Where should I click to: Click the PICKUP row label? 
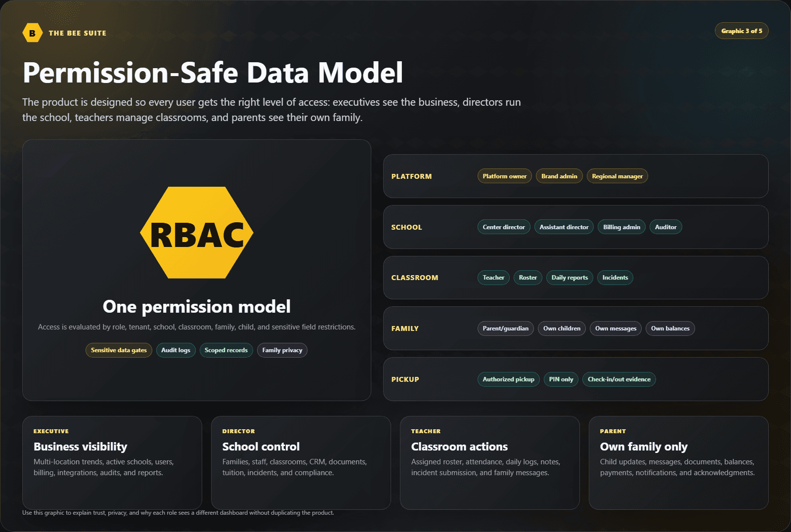tap(405, 379)
